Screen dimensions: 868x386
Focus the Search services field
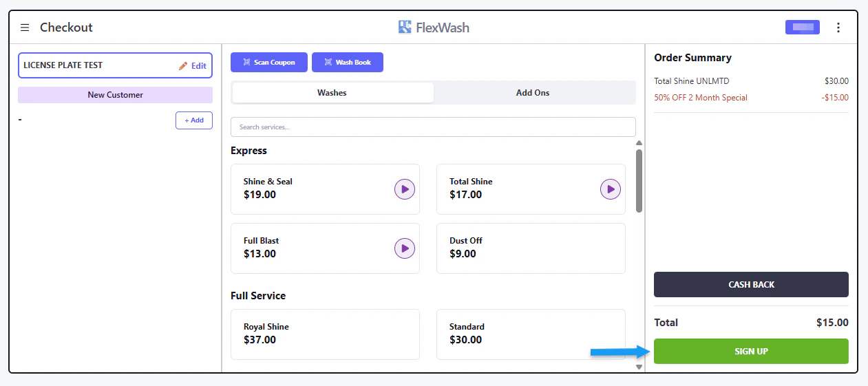(x=433, y=127)
